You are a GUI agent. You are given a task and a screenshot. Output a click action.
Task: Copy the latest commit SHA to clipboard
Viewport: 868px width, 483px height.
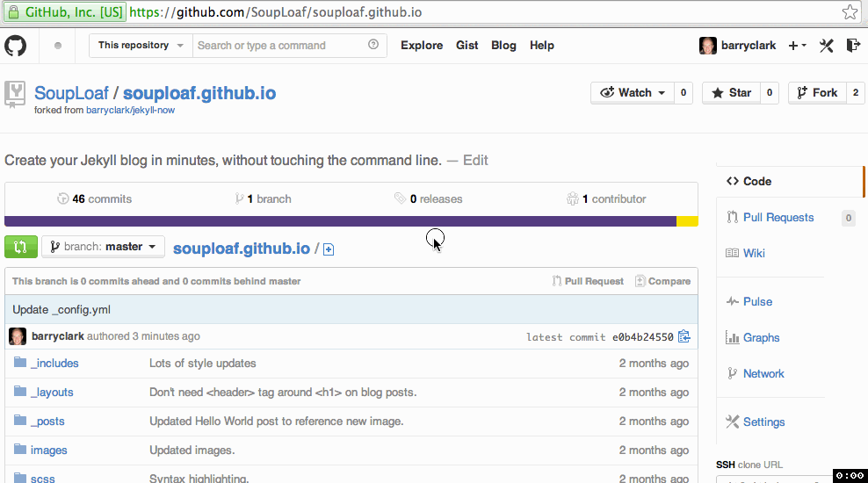coord(684,336)
